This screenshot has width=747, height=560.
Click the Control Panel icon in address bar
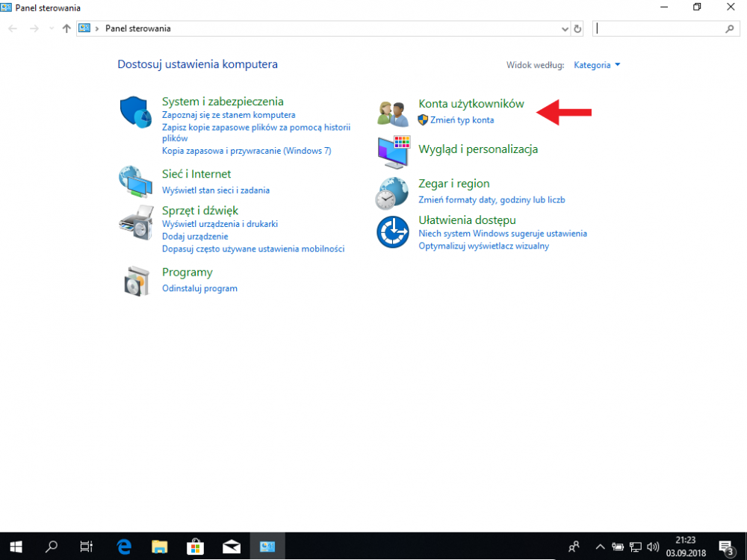click(x=84, y=28)
